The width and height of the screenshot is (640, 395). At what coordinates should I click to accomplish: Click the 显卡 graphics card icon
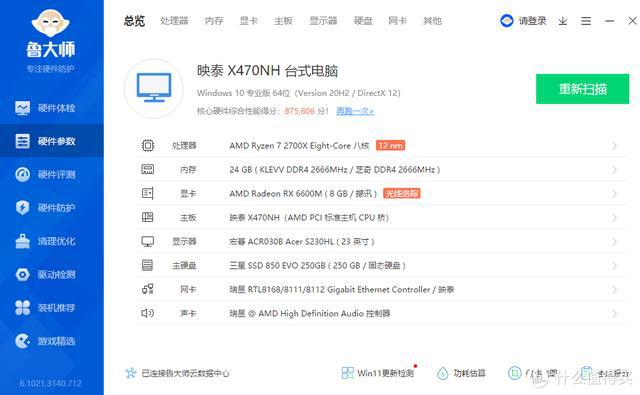148,193
